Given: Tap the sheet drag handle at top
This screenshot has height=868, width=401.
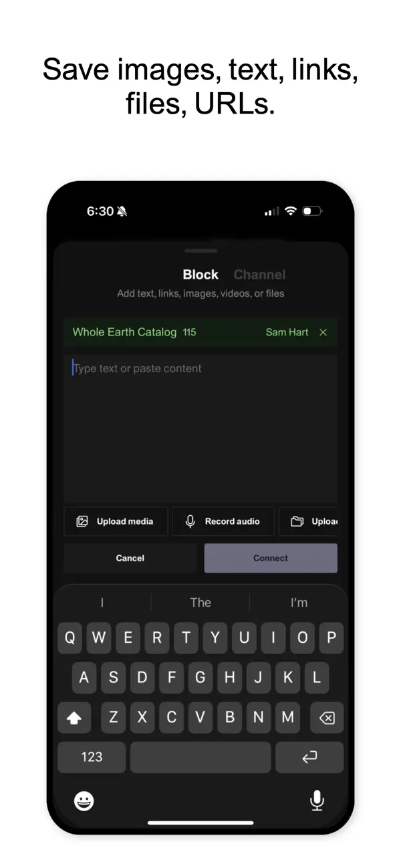Looking at the screenshot, I should [200, 251].
